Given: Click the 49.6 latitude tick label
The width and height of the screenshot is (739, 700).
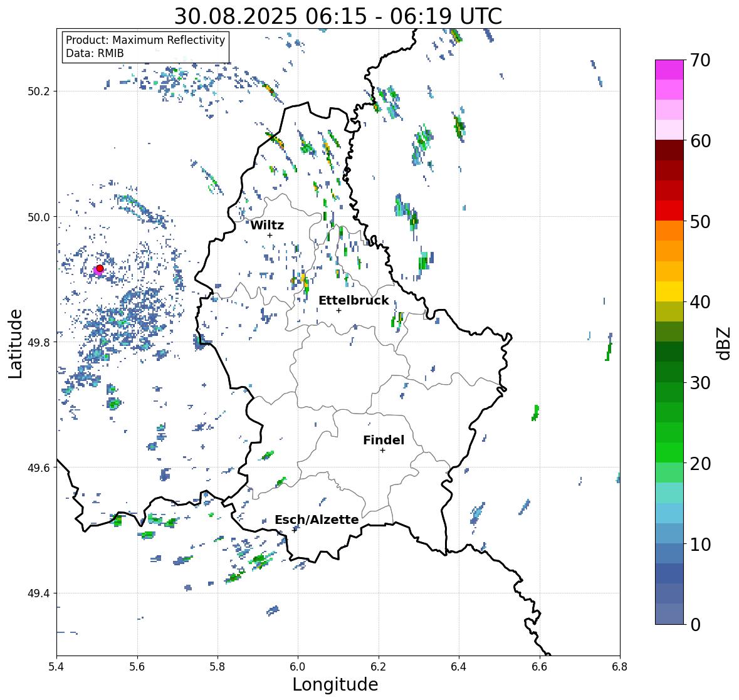Looking at the screenshot, I should (39, 468).
